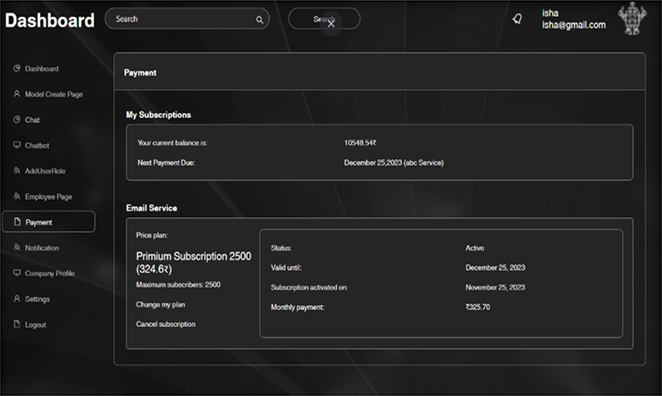This screenshot has width=662, height=396.
Task: Click the username isha
Action: 550,13
